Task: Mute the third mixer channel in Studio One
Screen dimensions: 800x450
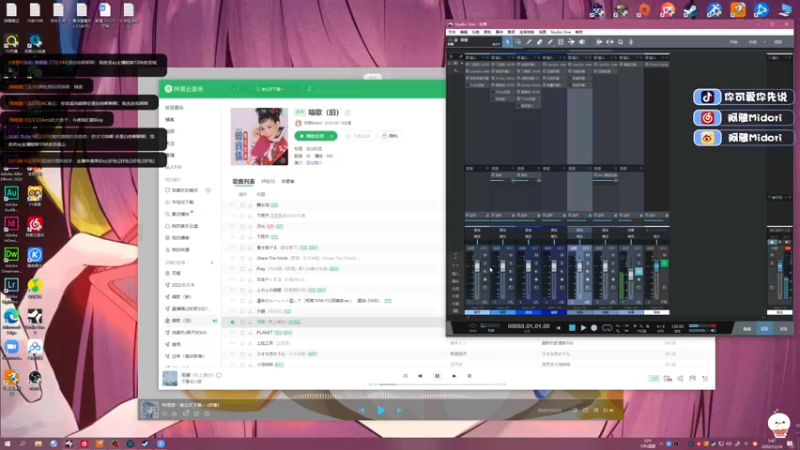Action: 536,255
